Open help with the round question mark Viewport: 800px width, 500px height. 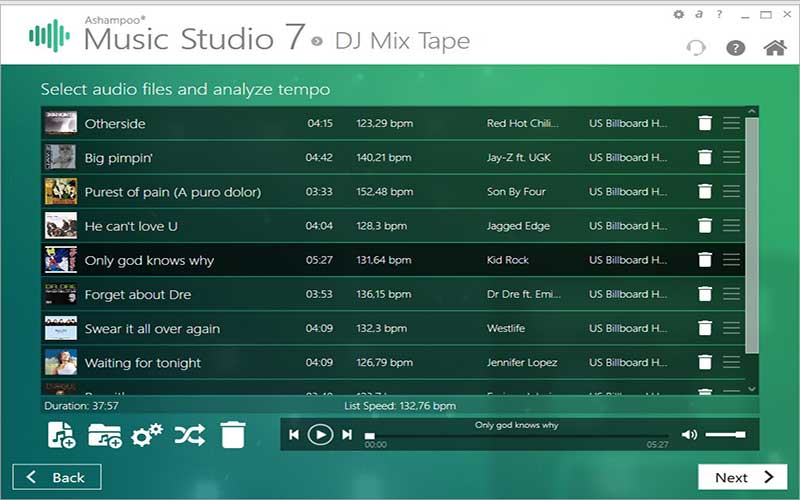(x=735, y=47)
